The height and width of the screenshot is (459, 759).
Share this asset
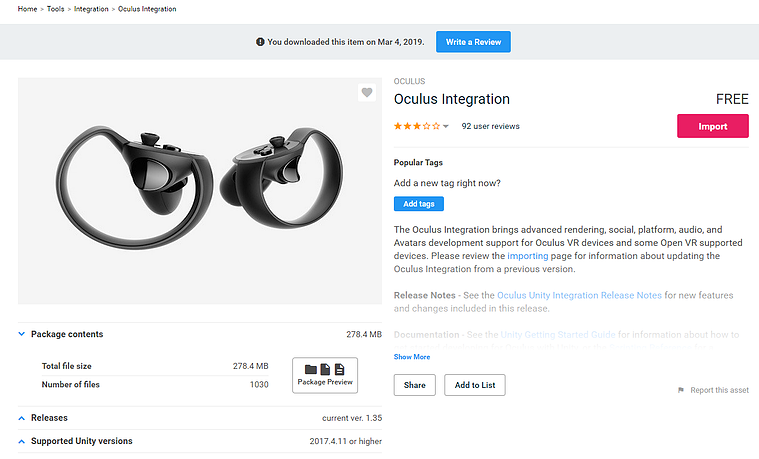click(415, 385)
